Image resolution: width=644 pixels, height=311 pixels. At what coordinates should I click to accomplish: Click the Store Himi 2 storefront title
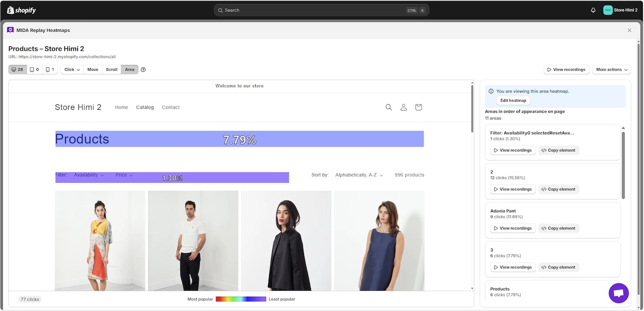click(78, 107)
